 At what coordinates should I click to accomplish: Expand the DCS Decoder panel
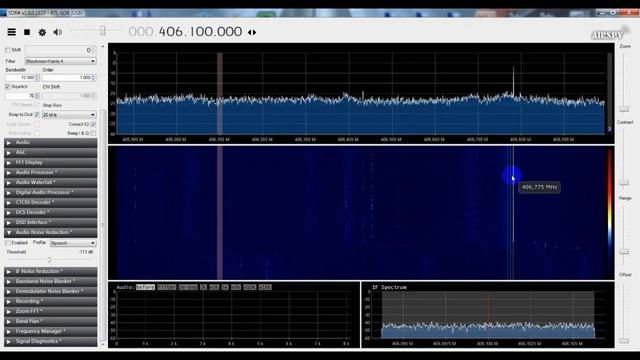(x=51, y=212)
